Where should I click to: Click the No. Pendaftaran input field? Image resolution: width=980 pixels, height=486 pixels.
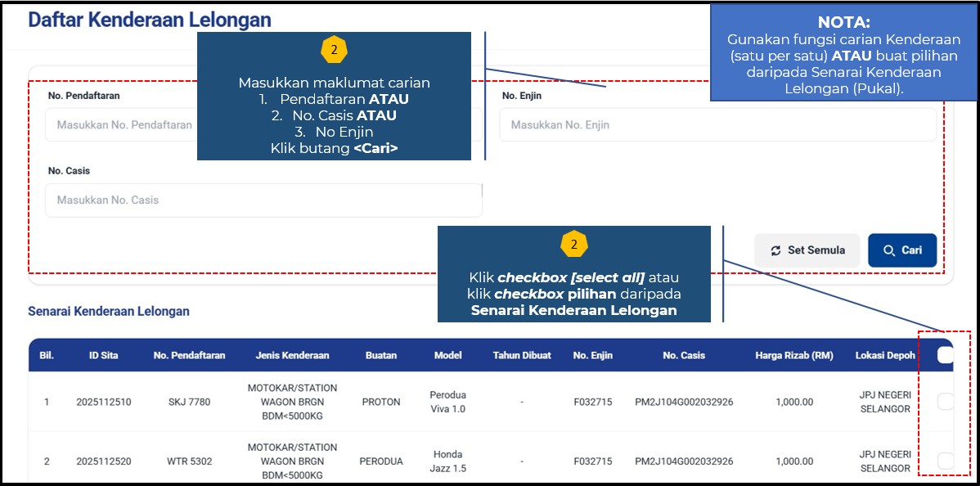123,125
